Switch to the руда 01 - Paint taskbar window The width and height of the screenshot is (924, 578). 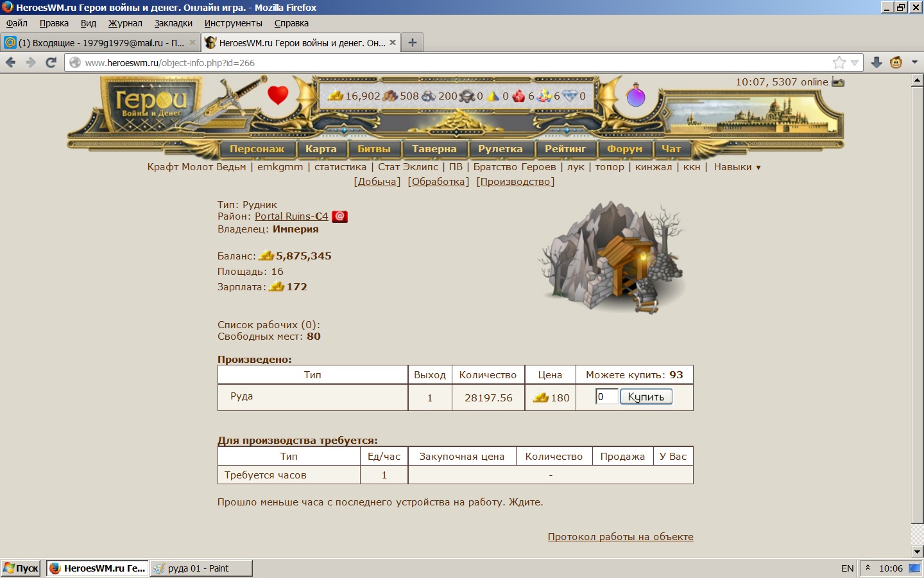coord(201,568)
